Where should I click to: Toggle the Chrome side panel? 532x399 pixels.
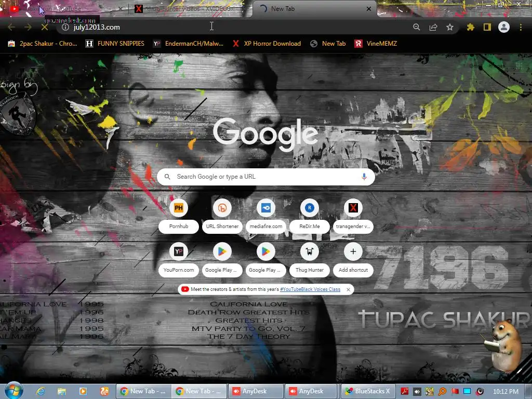pyautogui.click(x=487, y=27)
